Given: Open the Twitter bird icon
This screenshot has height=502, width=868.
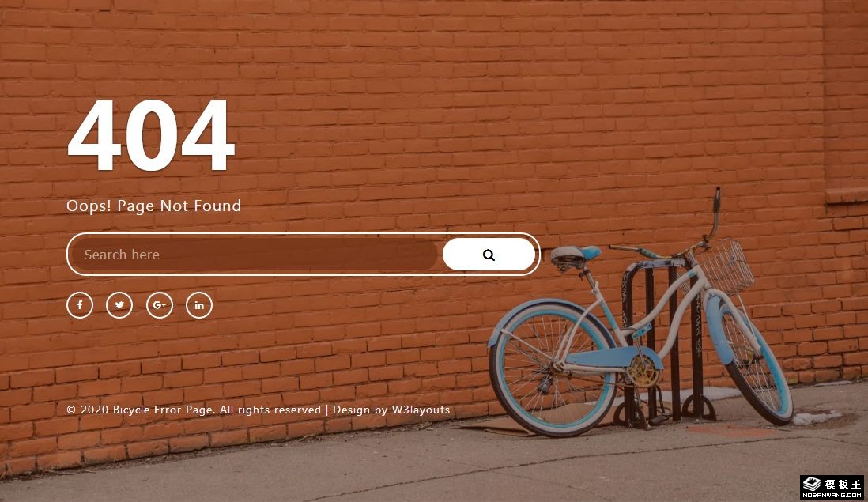Looking at the screenshot, I should click(x=119, y=305).
